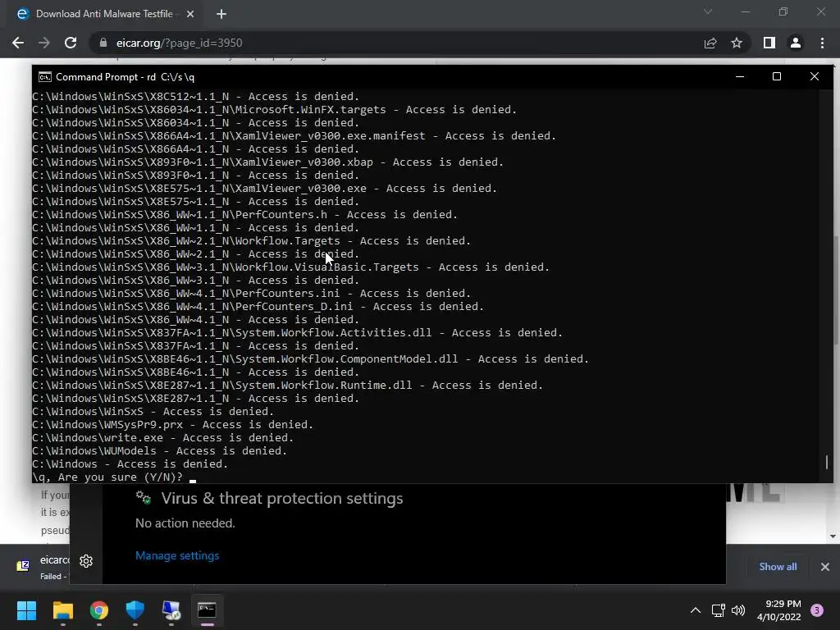Switch to Download Anti Malware Testfile tab
The image size is (840, 630).
(104, 14)
